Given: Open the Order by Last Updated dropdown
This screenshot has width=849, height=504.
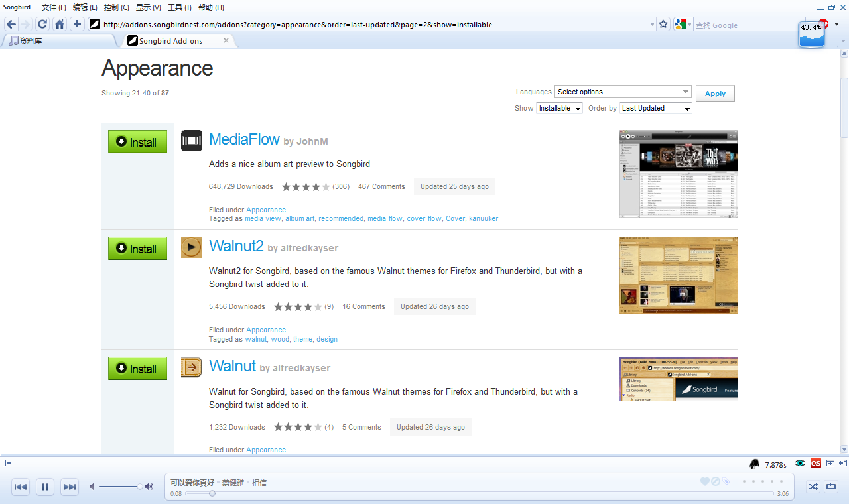Looking at the screenshot, I should point(655,108).
